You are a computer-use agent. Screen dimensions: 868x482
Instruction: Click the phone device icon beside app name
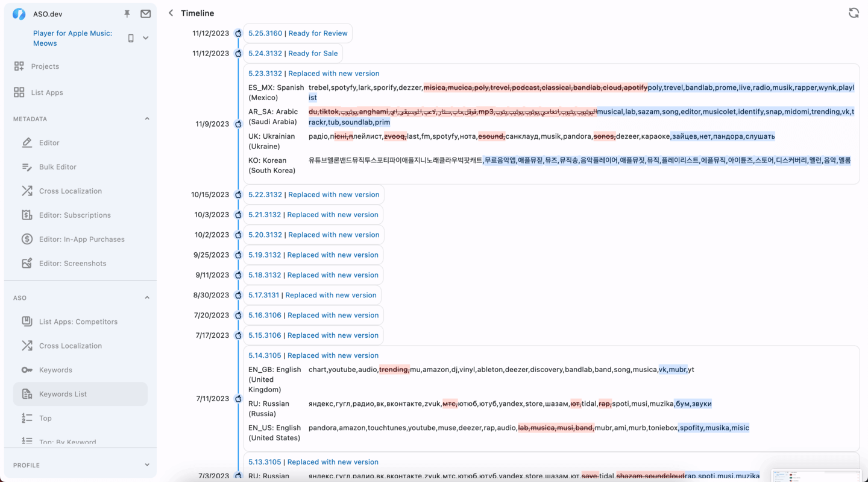pyautogui.click(x=131, y=38)
